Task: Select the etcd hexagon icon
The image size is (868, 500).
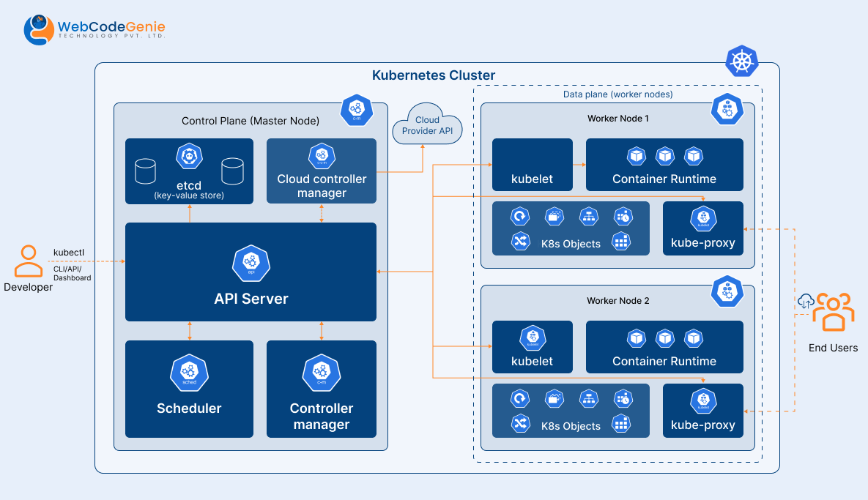Action: point(189,155)
